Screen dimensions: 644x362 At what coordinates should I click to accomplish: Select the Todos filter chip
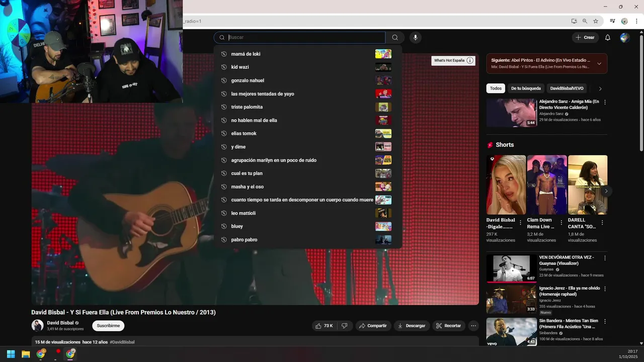click(496, 88)
